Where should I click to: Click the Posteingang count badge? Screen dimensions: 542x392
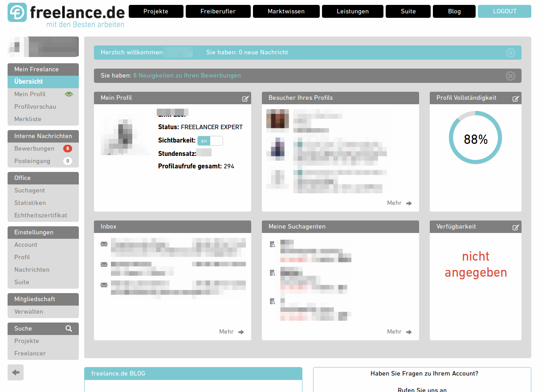pos(68,161)
